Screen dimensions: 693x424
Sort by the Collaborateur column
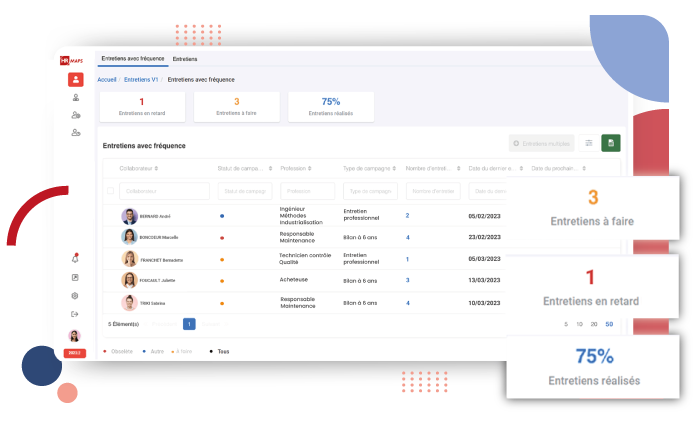click(x=139, y=168)
